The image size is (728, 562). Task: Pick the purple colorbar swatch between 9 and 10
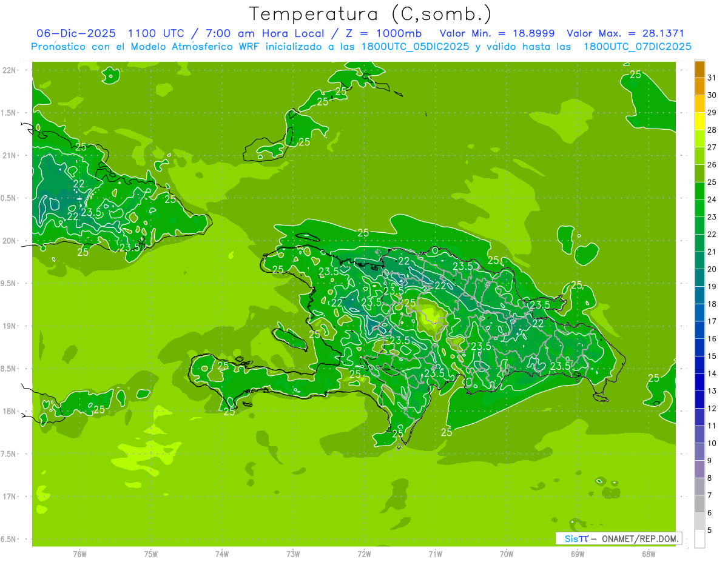pyautogui.click(x=699, y=452)
